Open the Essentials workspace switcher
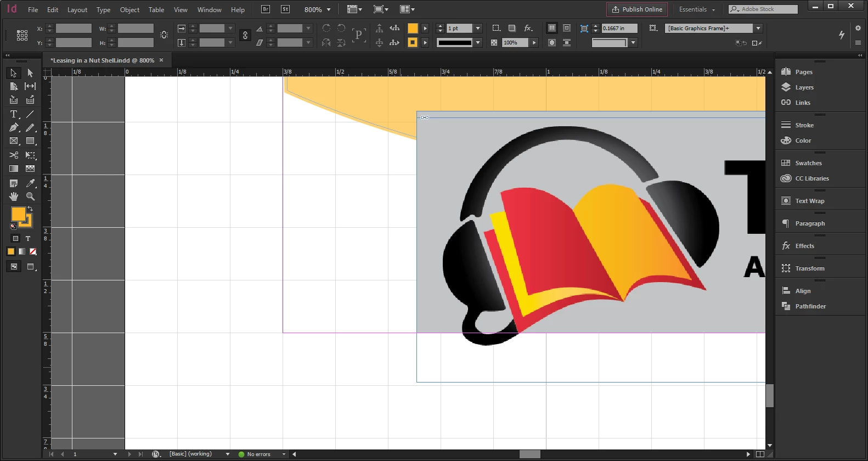The height and width of the screenshot is (461, 868). click(x=697, y=9)
